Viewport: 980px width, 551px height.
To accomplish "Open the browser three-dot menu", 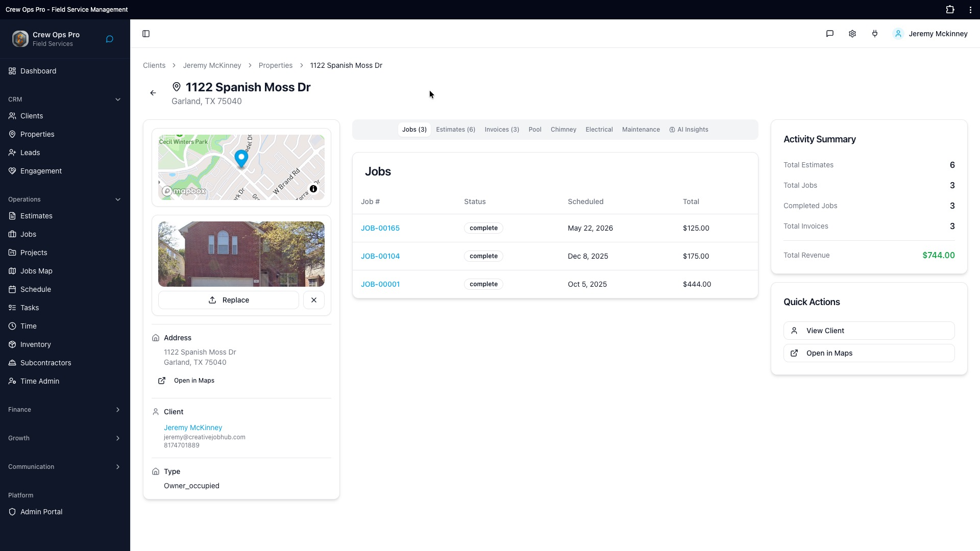I will 970,10.
